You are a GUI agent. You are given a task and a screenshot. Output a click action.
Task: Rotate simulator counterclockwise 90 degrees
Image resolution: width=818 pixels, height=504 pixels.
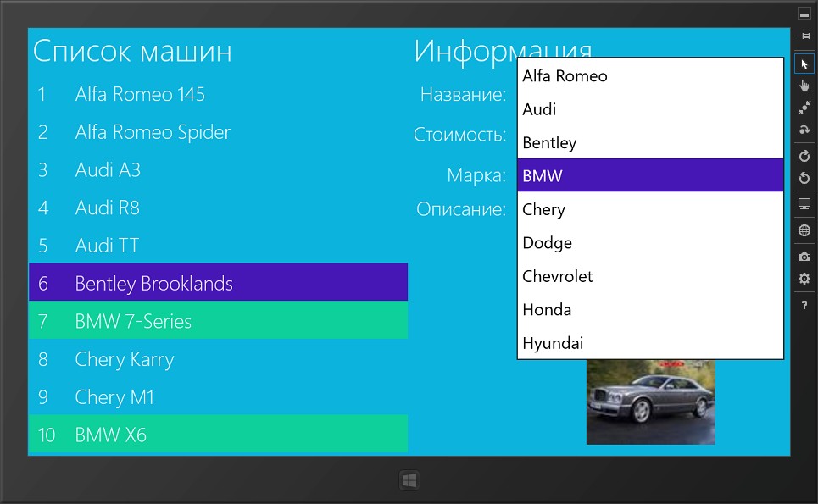click(x=804, y=178)
